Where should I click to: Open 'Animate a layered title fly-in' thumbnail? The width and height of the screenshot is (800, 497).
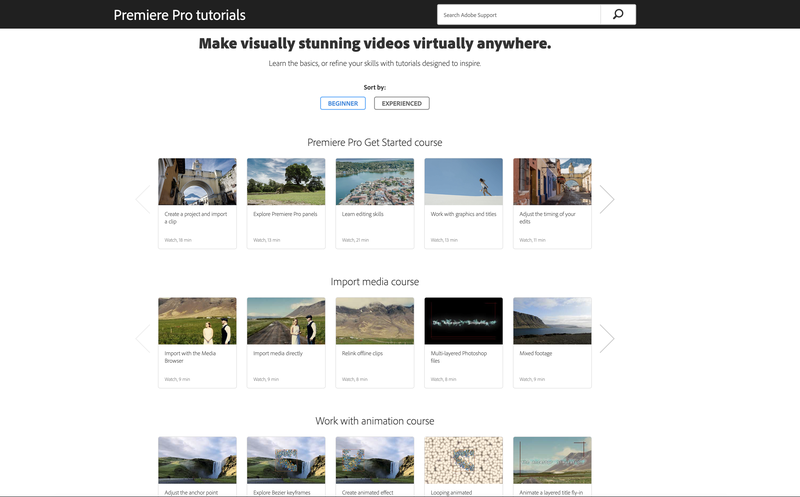point(553,460)
